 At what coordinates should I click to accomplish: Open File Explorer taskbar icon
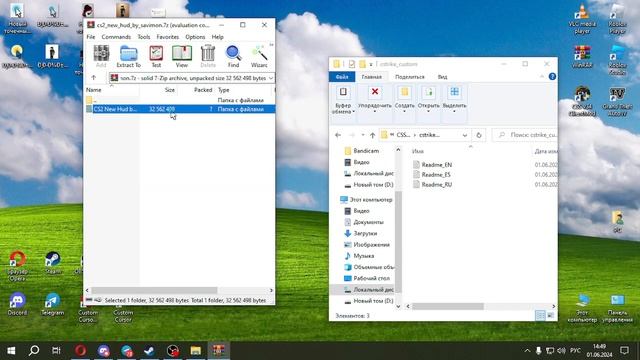[196, 350]
